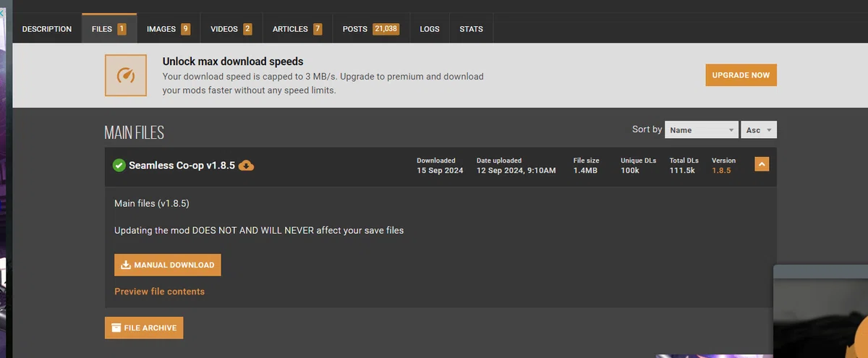
Task: Open the Sort by Name dropdown
Action: tap(702, 130)
